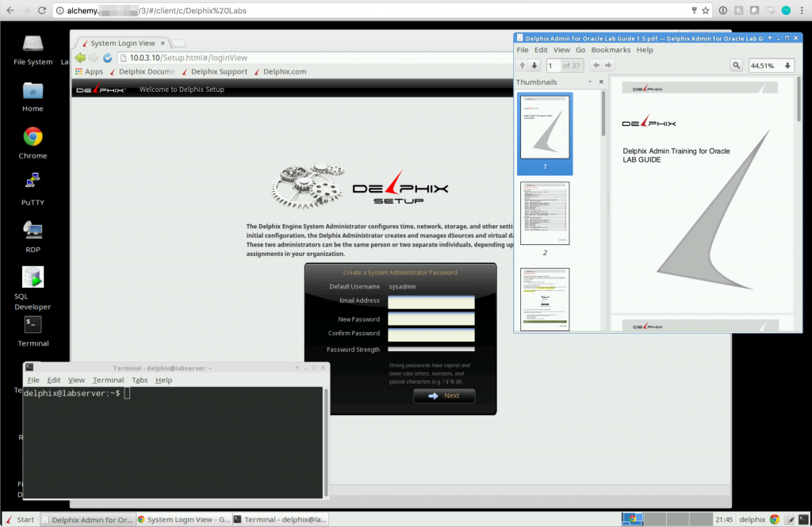Open the outer Chrome three-dot menu
812x527 pixels.
pos(802,10)
